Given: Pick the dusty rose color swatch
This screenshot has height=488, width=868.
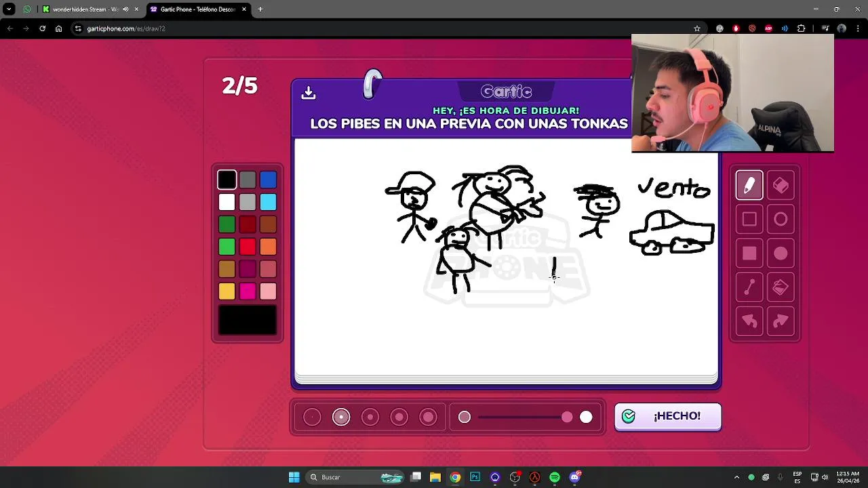Looking at the screenshot, I should 268,269.
